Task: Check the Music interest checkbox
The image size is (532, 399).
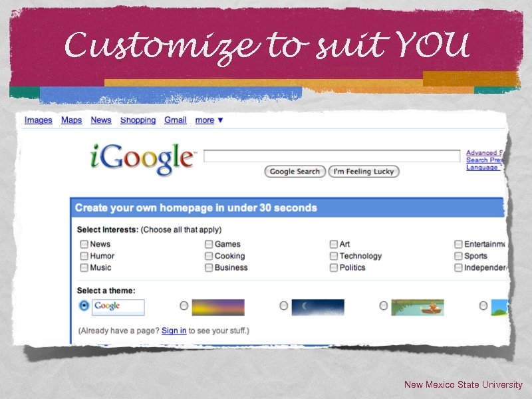Action: [84, 268]
